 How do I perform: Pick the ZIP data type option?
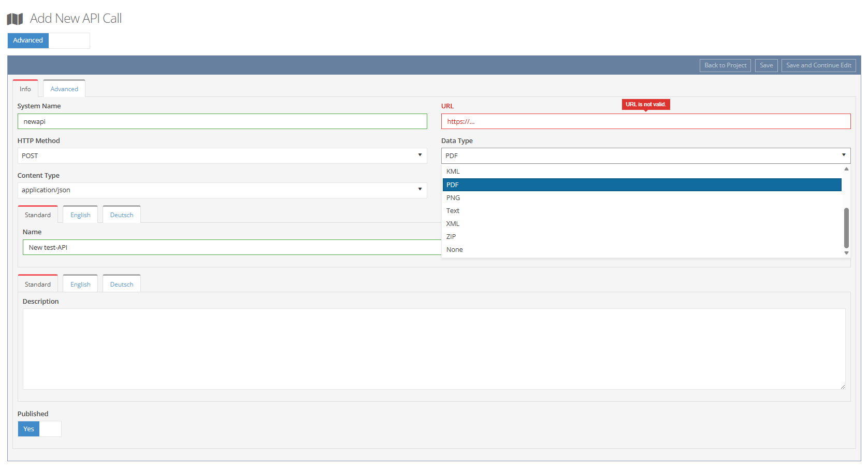point(452,237)
